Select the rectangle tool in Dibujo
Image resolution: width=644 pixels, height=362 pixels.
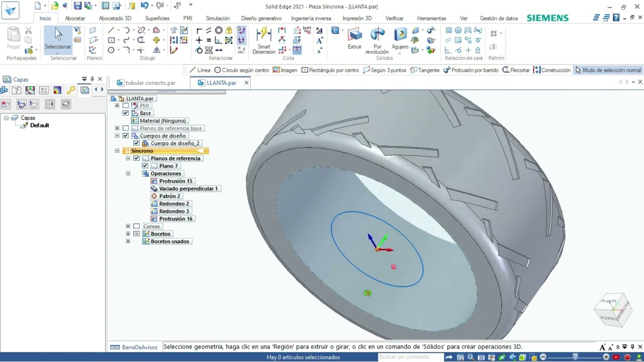coord(111,40)
